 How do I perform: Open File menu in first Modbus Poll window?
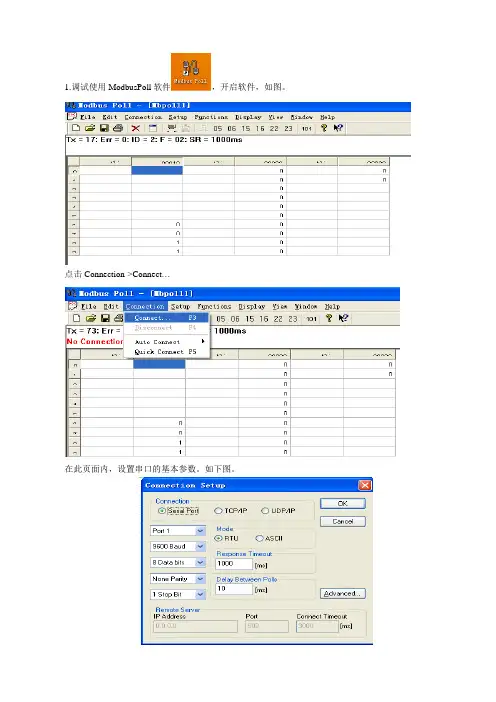coord(88,117)
